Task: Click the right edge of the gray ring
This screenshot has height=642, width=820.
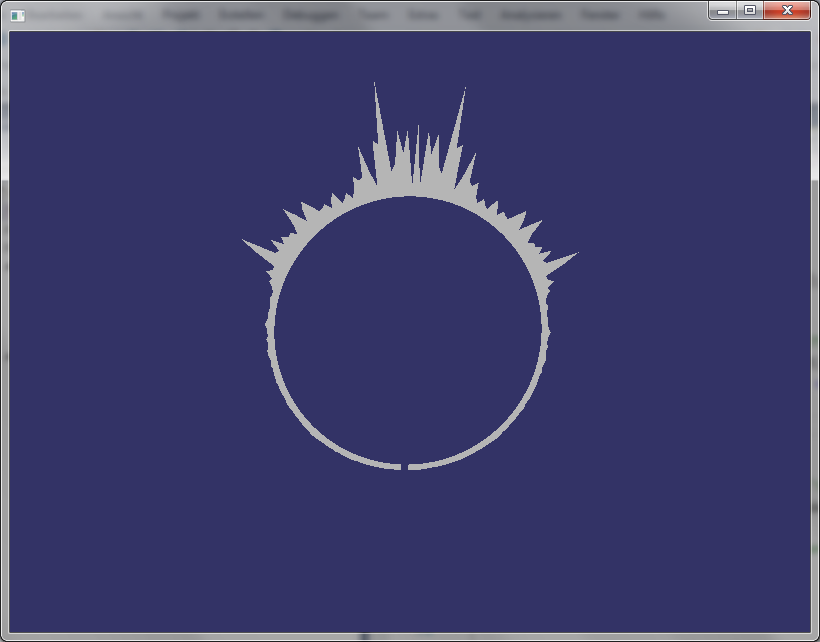Action: 545,332
